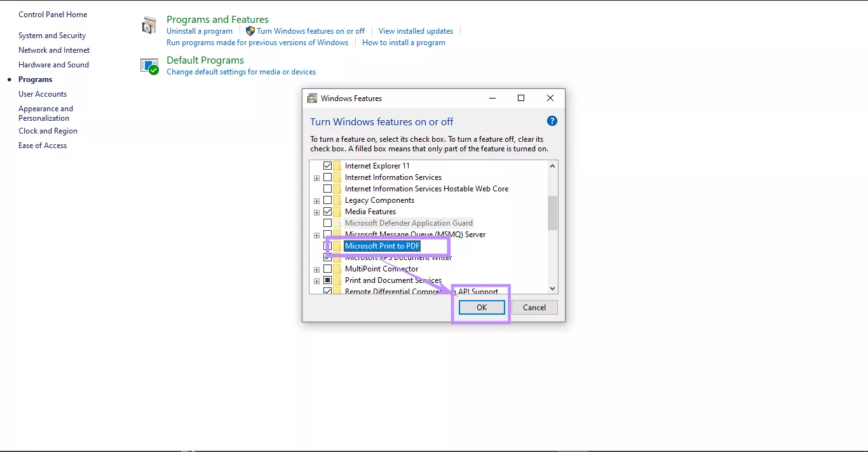Expand Print and Document Services node
The image size is (868, 452).
pos(316,281)
